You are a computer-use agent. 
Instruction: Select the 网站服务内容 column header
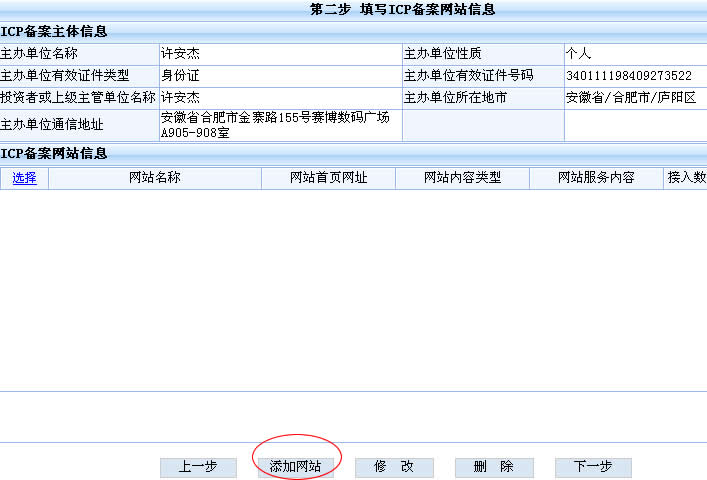pyautogui.click(x=596, y=178)
